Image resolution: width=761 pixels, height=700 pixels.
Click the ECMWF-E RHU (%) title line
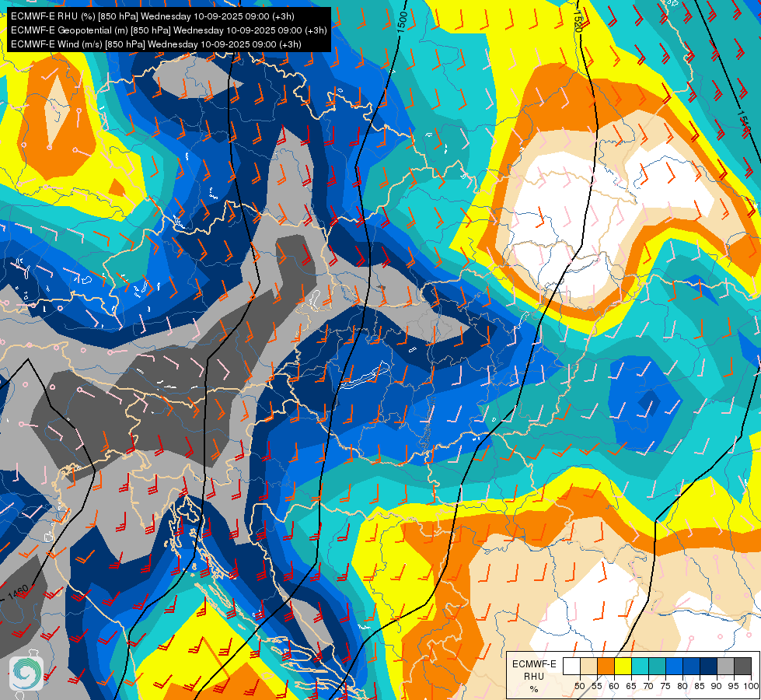tap(152, 16)
